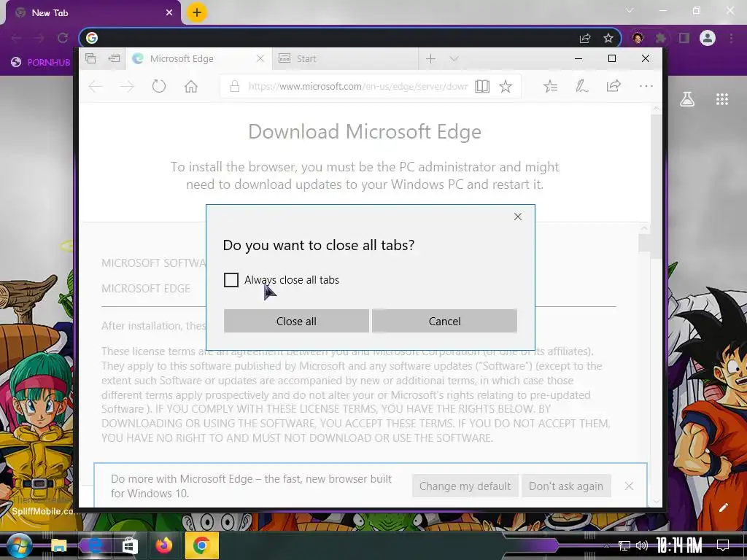Open Microsoft Store from taskbar

click(x=130, y=545)
